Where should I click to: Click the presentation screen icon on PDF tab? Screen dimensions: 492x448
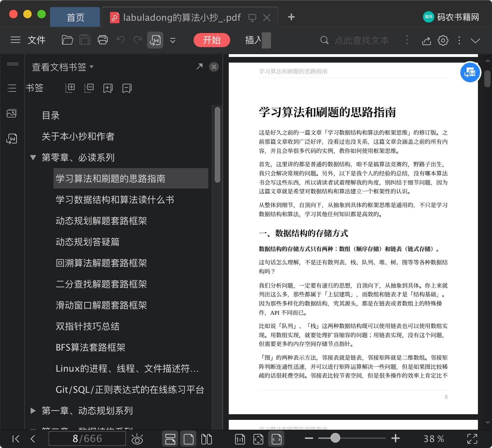click(252, 18)
